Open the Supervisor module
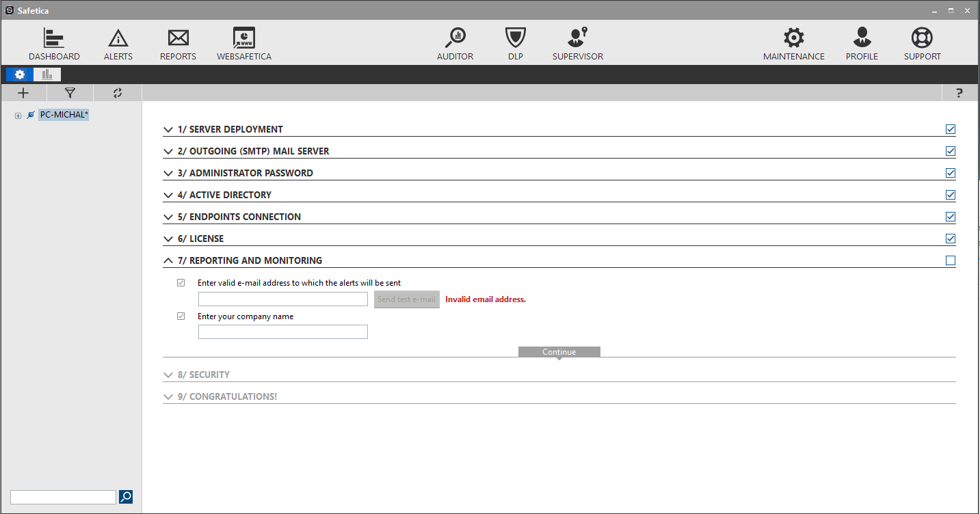This screenshot has width=980, height=514. click(577, 41)
